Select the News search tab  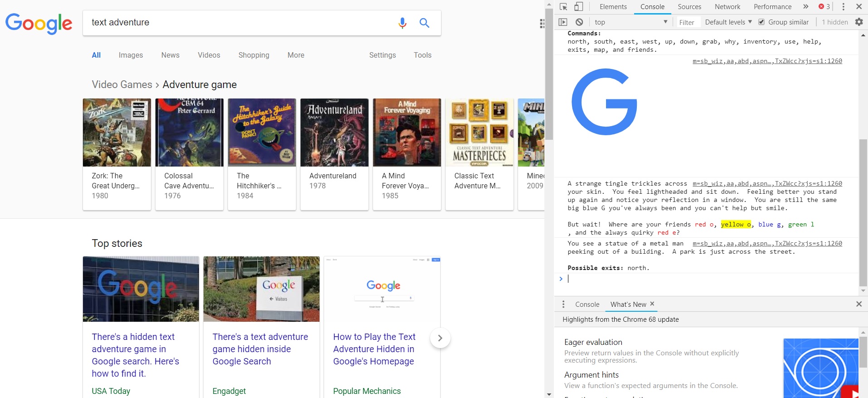(x=170, y=55)
